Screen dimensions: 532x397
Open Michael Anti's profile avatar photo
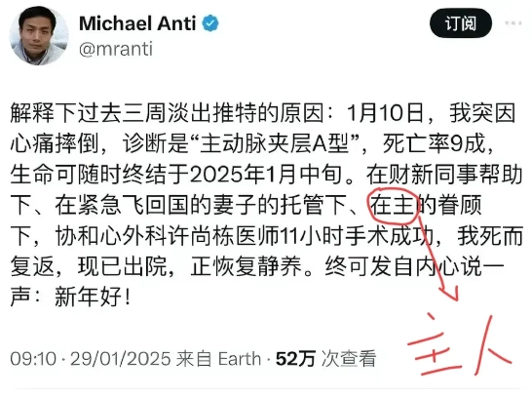click(x=38, y=35)
